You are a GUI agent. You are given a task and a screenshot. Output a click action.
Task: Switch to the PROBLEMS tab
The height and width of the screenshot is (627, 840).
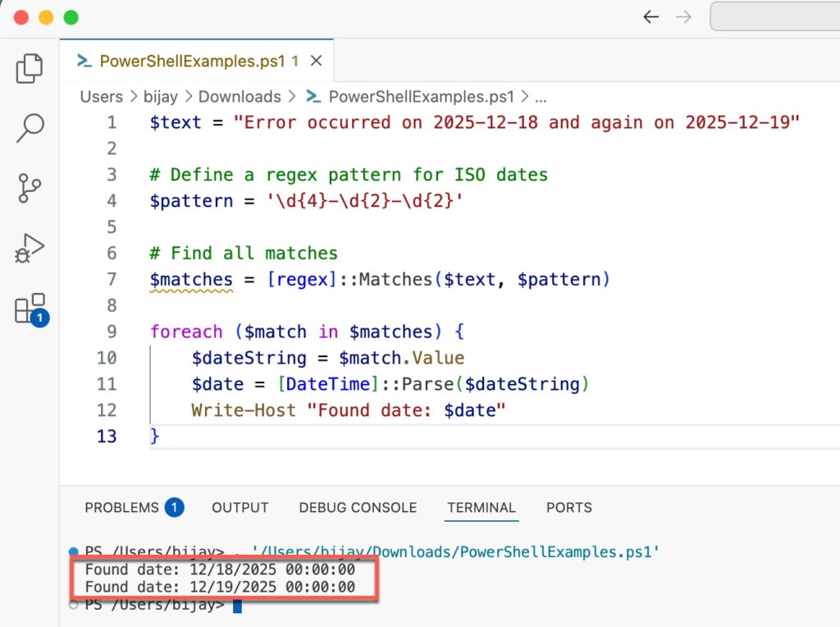[x=121, y=507]
